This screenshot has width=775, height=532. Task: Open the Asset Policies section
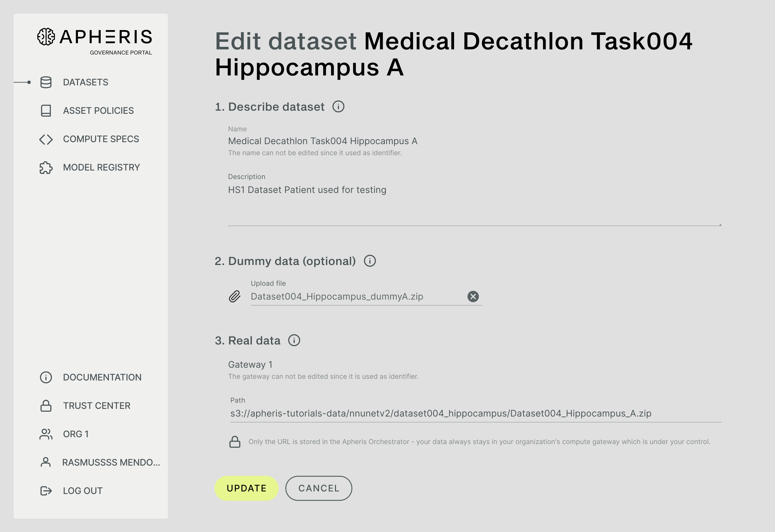click(98, 110)
